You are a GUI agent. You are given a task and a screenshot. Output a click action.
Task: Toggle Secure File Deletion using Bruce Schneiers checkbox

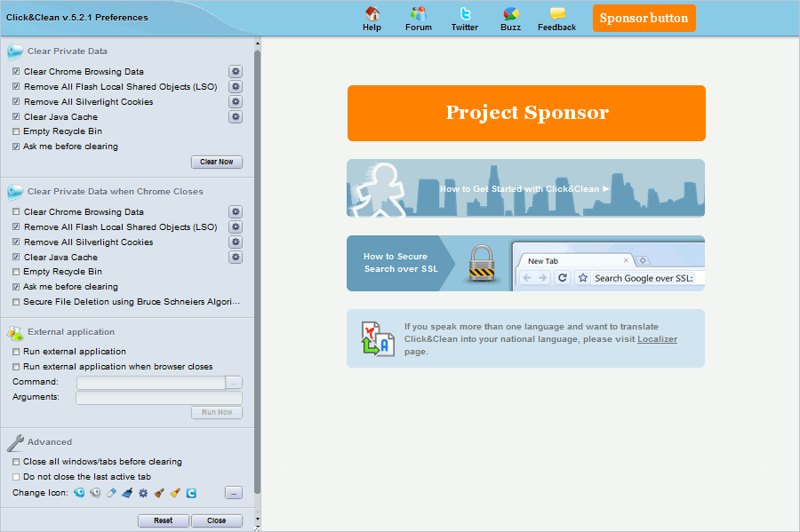point(16,302)
